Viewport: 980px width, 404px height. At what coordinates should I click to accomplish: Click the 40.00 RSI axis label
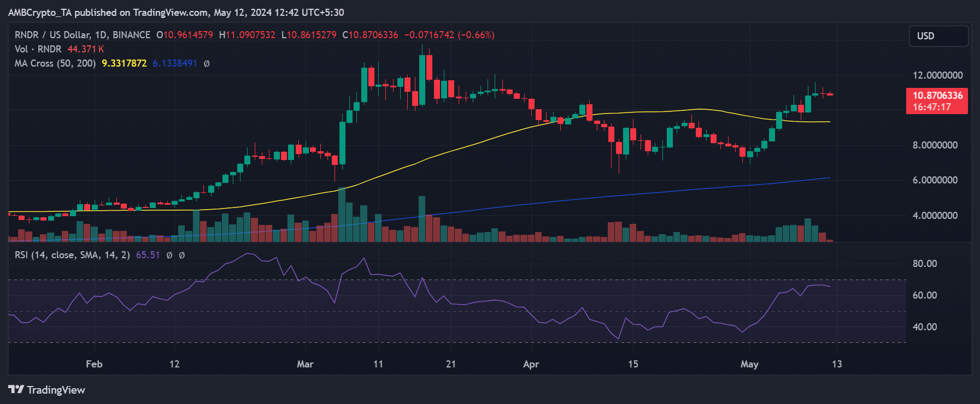click(925, 327)
